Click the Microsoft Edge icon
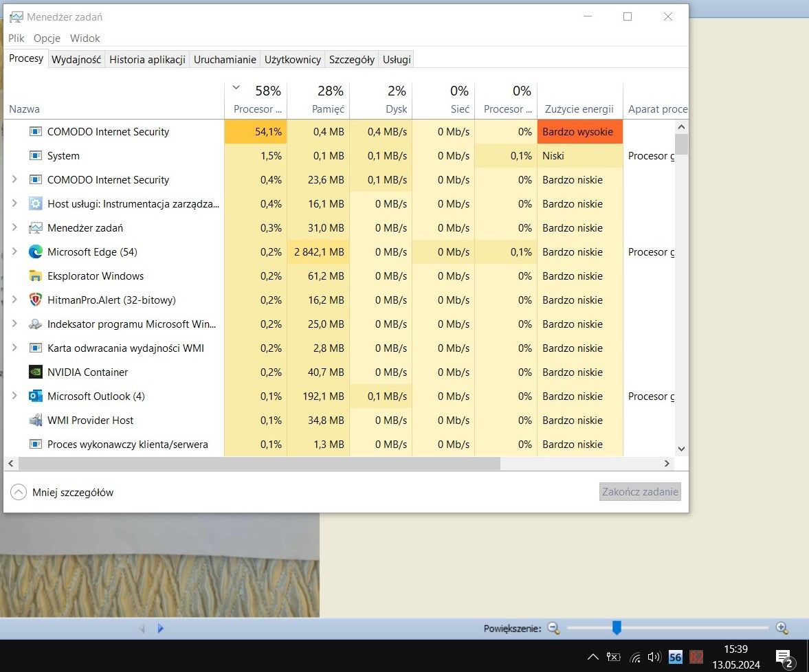Image resolution: width=809 pixels, height=672 pixels. (36, 251)
